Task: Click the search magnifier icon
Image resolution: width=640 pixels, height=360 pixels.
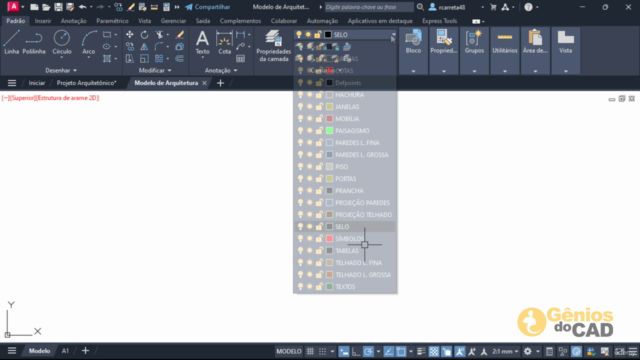Action: (x=420, y=7)
